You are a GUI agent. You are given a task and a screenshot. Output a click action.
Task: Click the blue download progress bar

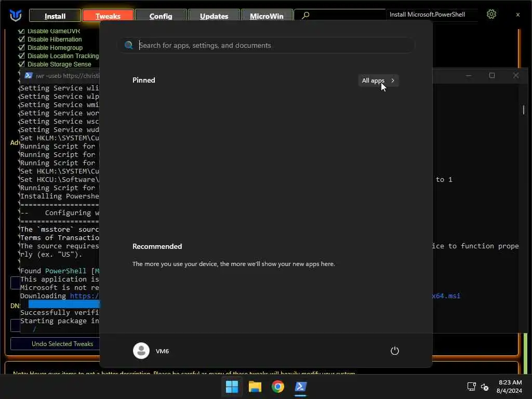tap(64, 304)
